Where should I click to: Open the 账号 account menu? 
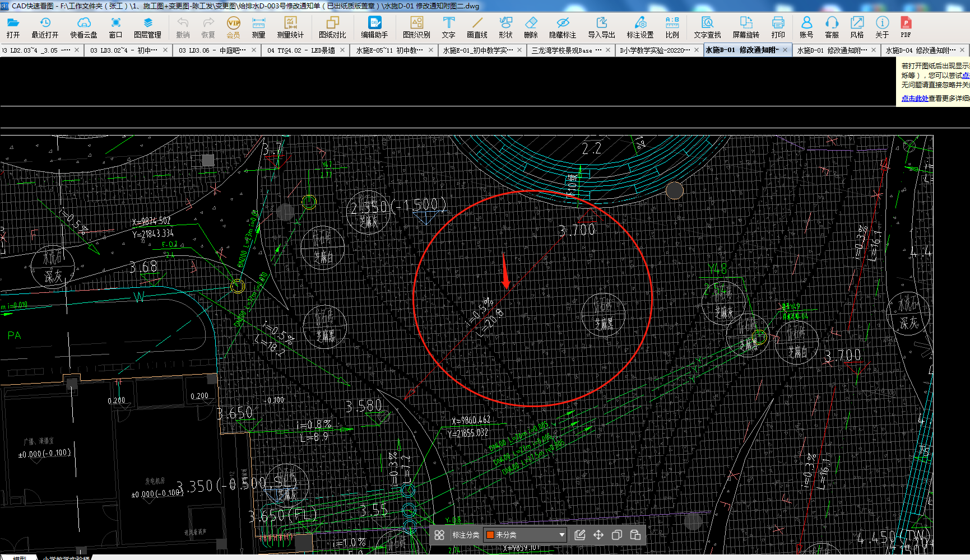click(x=806, y=27)
